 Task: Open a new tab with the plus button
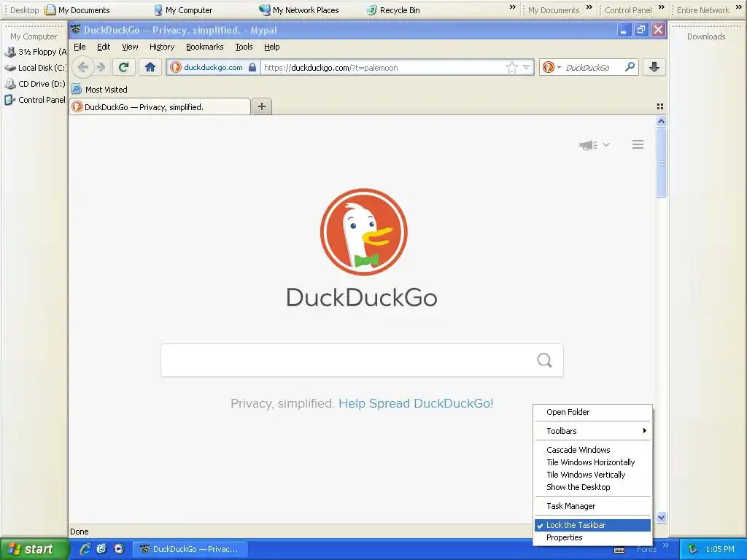point(262,106)
